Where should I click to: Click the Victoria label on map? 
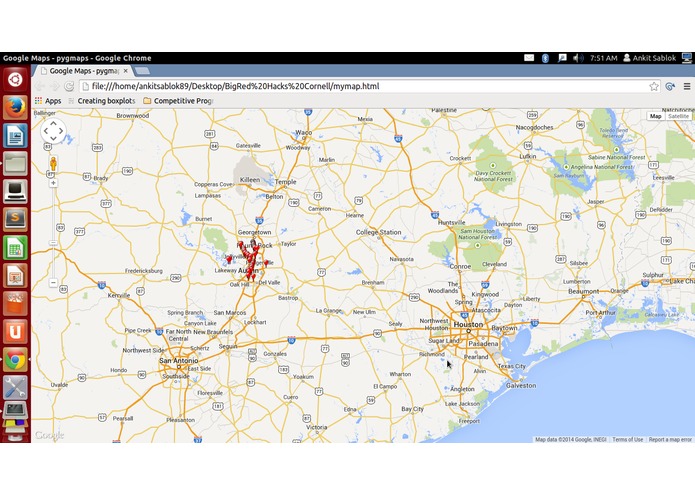316,428
